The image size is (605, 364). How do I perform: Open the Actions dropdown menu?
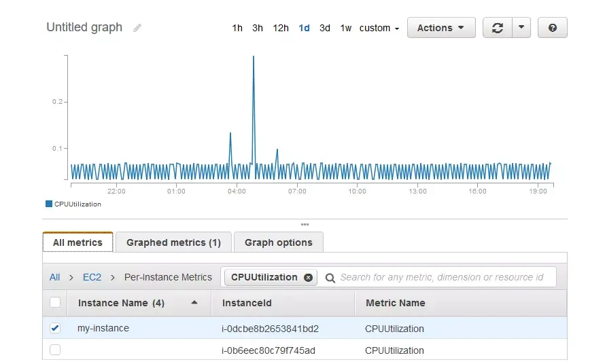(x=441, y=28)
